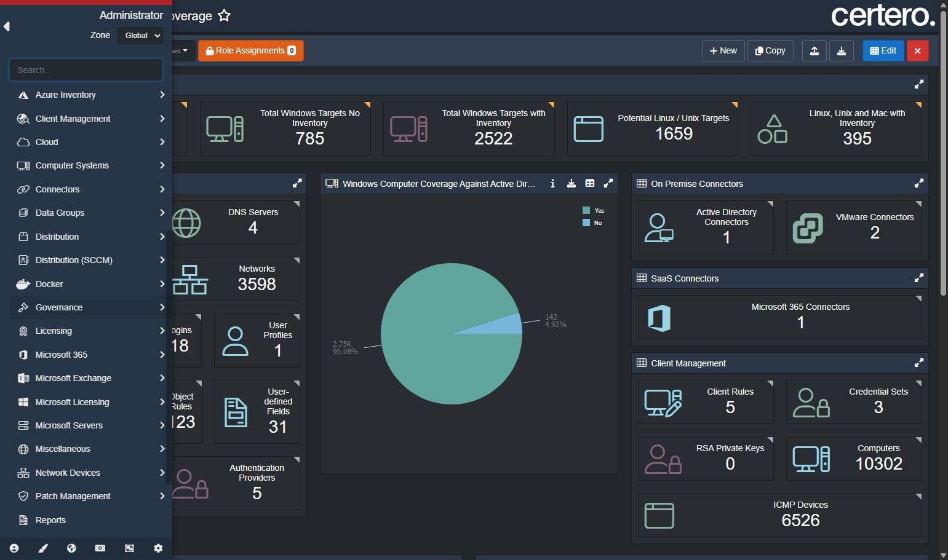
Task: Click the page vertical scrollbar thumb
Action: (x=944, y=154)
